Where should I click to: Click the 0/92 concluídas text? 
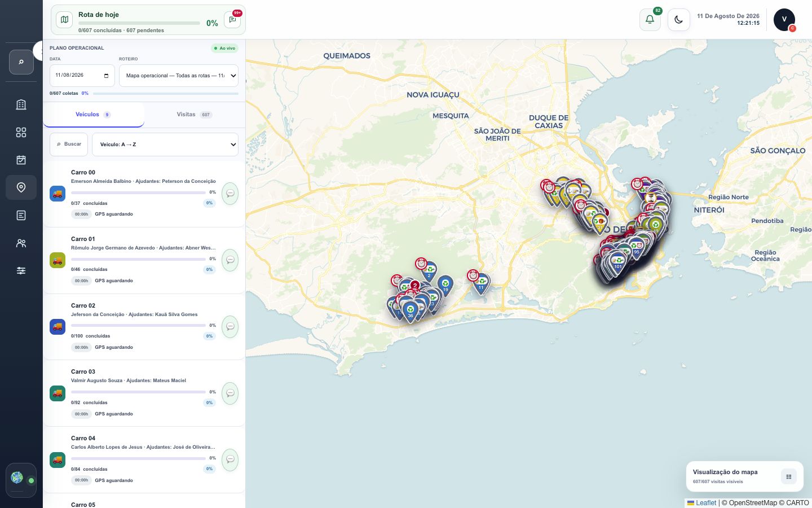pyautogui.click(x=89, y=403)
